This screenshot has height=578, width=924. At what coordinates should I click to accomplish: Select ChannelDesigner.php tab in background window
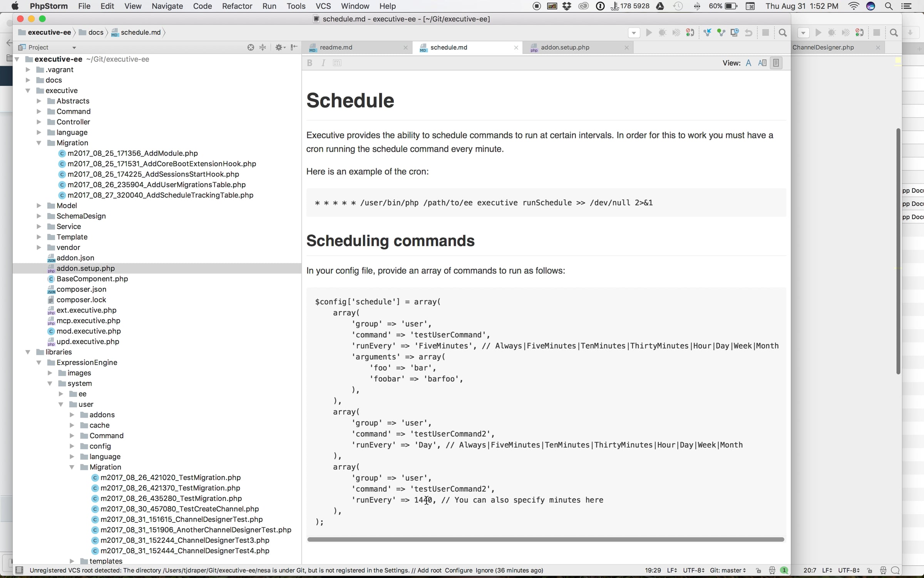pyautogui.click(x=823, y=47)
